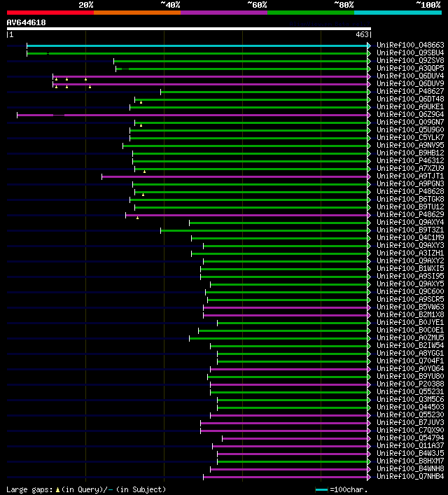Click the UniRef100_C5YLK7 label
This screenshot has width=448, height=495.
pyautogui.click(x=410, y=138)
